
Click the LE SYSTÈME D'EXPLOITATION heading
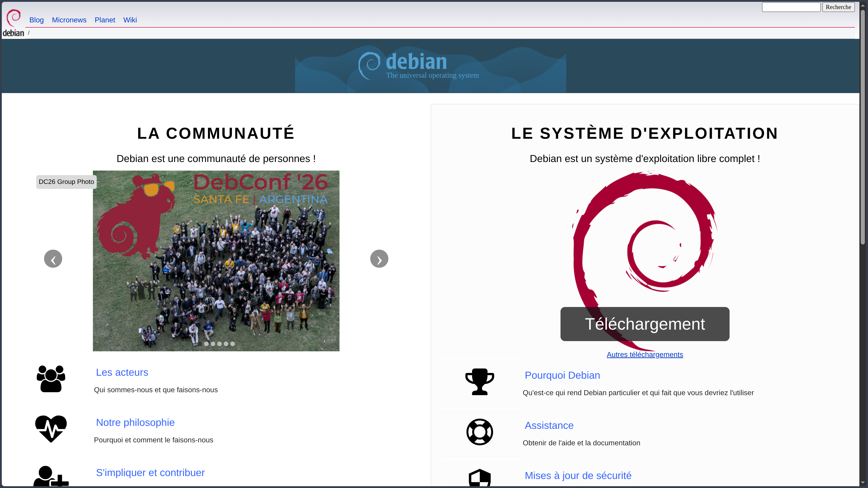[x=645, y=133]
